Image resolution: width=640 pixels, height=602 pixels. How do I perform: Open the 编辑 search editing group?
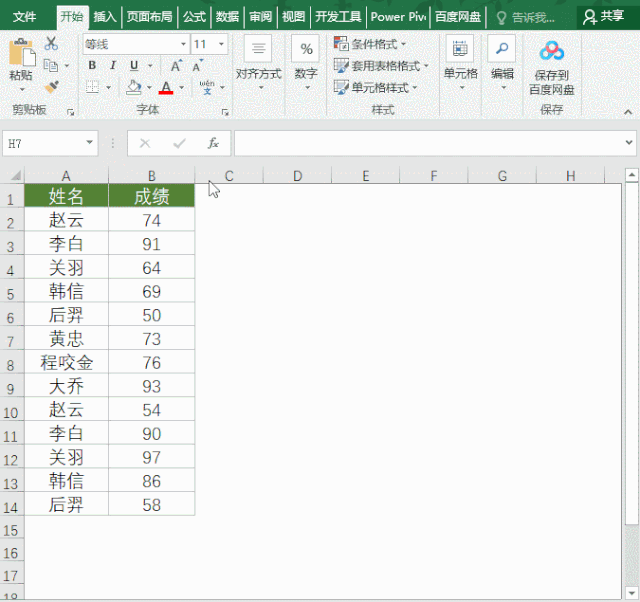pyautogui.click(x=502, y=63)
